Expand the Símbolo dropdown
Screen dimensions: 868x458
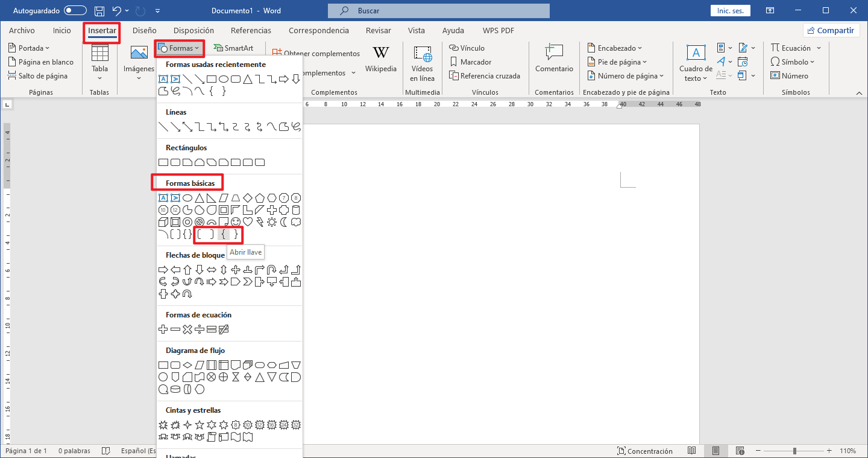(x=793, y=62)
